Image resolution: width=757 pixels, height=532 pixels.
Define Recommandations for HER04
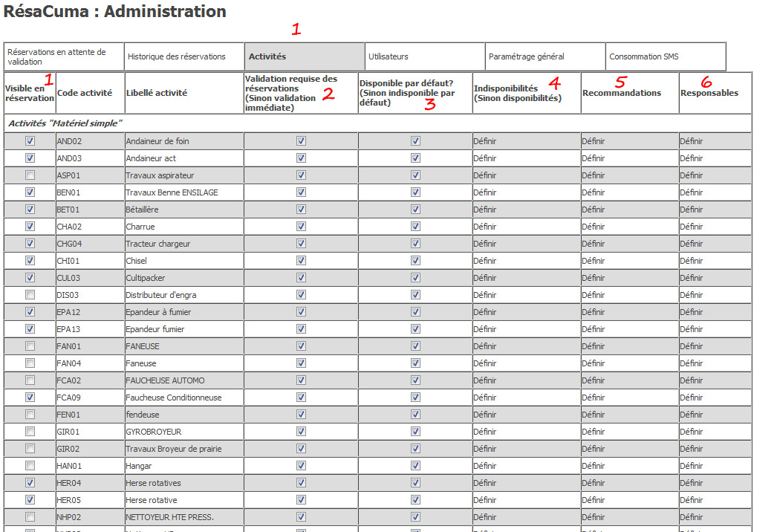(x=594, y=483)
